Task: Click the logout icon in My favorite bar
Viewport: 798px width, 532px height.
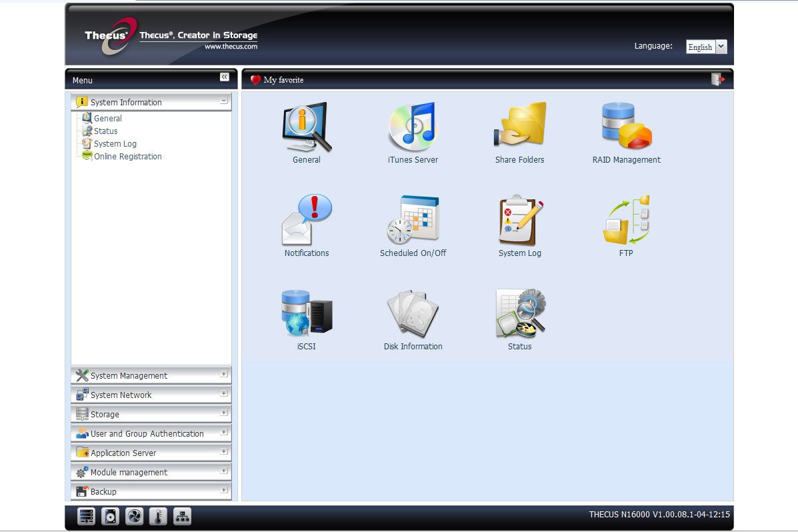Action: (x=717, y=79)
